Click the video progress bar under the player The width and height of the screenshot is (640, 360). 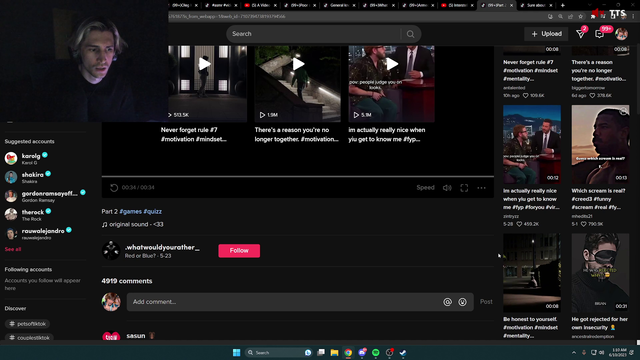(x=298, y=176)
